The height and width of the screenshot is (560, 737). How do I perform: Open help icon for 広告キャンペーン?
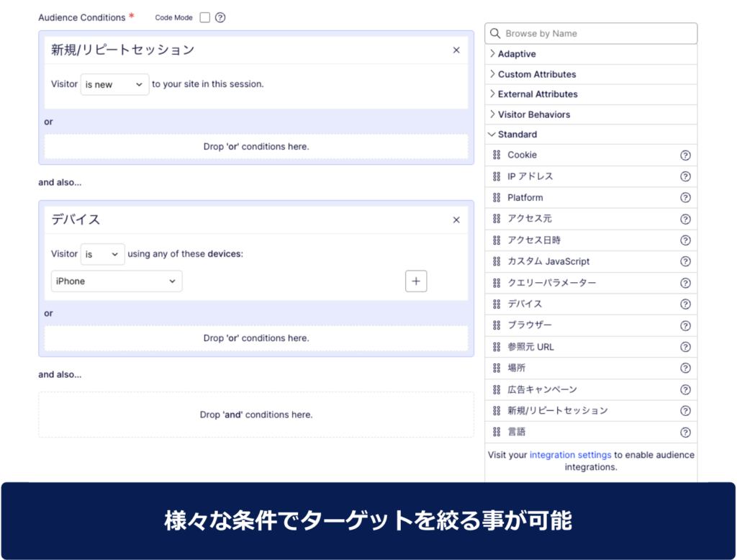point(685,390)
